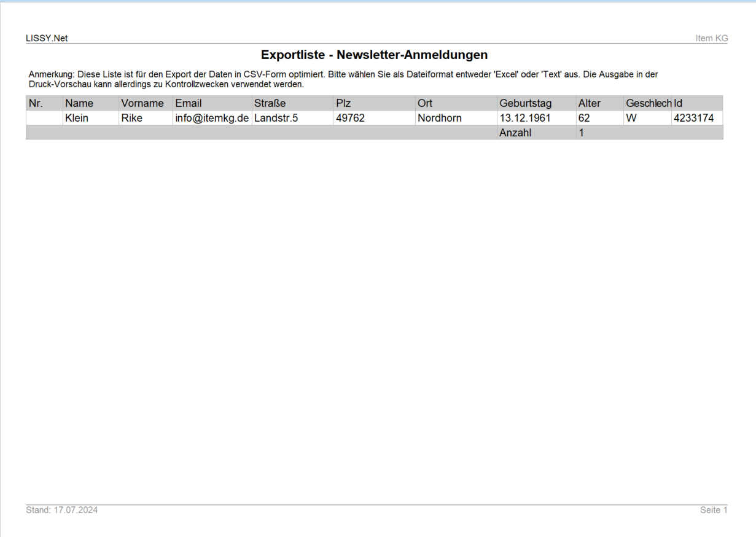Click the 'Seite 1' page number
The image size is (756, 537).
pos(714,510)
